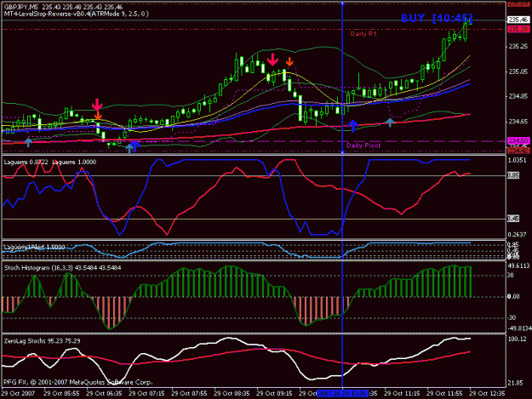Select the Daily Pivot line label
This screenshot has height=399, width=532.
click(363, 145)
